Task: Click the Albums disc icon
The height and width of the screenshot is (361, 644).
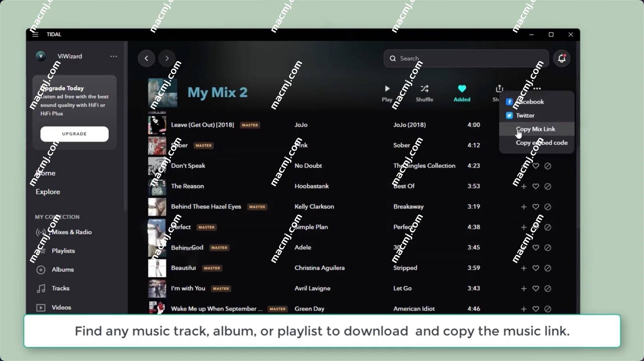Action: tap(41, 270)
